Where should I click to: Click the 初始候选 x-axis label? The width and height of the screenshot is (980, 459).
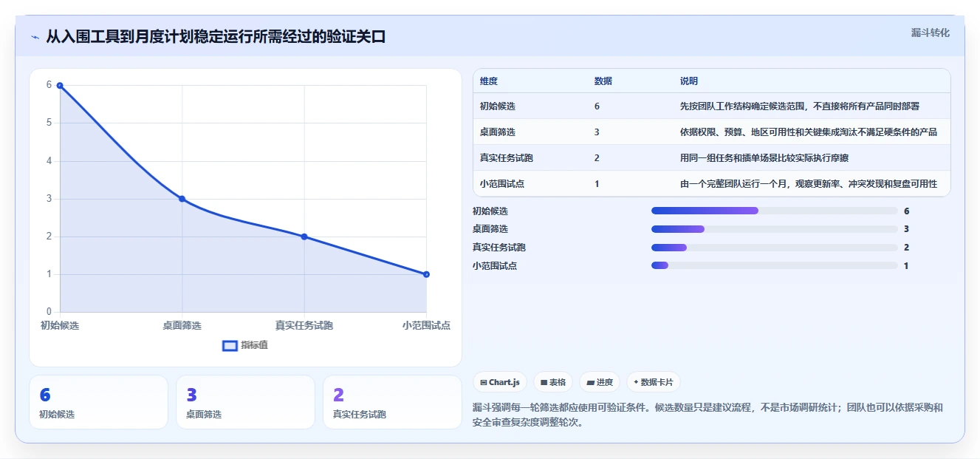(x=60, y=325)
